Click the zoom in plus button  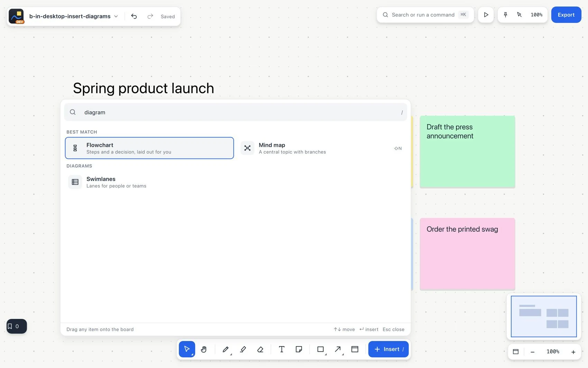pos(573,352)
